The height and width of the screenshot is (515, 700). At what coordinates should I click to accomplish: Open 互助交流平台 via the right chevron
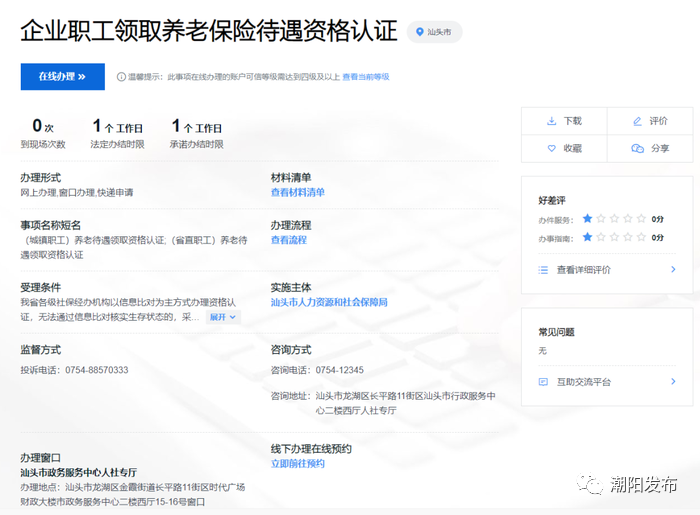[x=673, y=382]
